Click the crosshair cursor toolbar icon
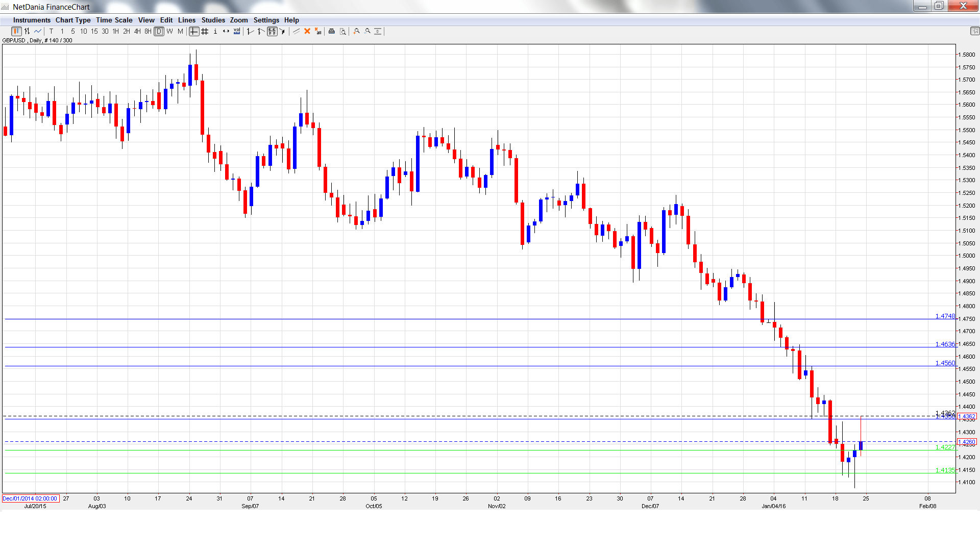Screen dimensions: 980x551 click(x=194, y=31)
